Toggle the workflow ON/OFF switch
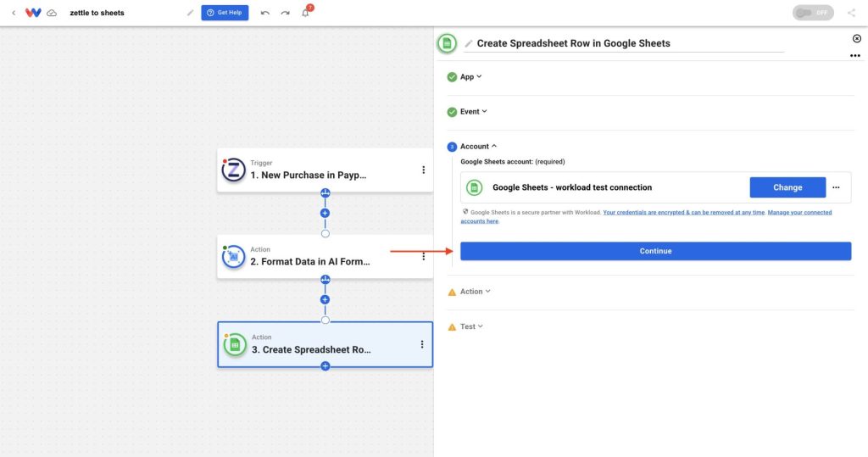Screen dimensions: 868x457 (813, 13)
